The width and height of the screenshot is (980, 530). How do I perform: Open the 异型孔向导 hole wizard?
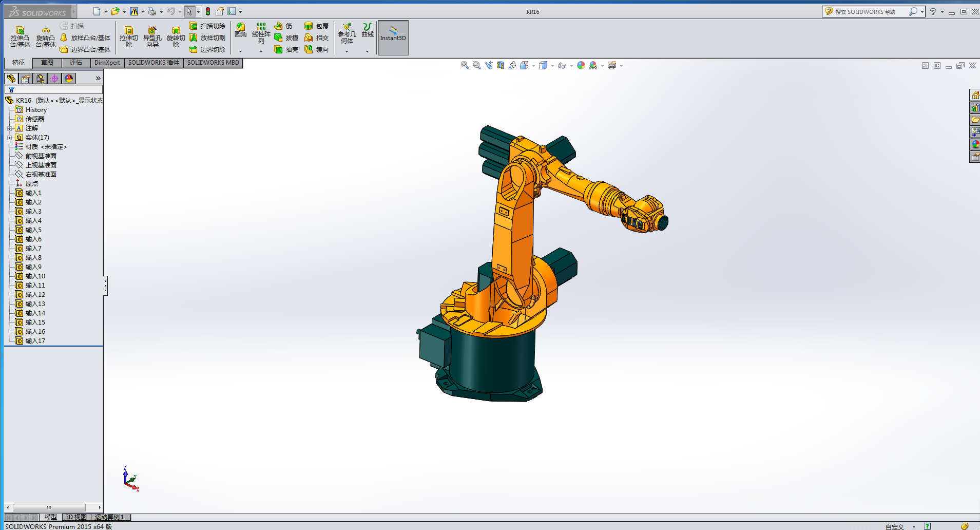pyautogui.click(x=152, y=36)
